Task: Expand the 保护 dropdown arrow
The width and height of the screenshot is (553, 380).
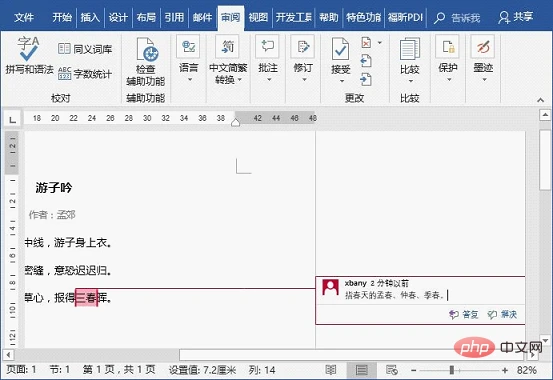Action: 449,79
